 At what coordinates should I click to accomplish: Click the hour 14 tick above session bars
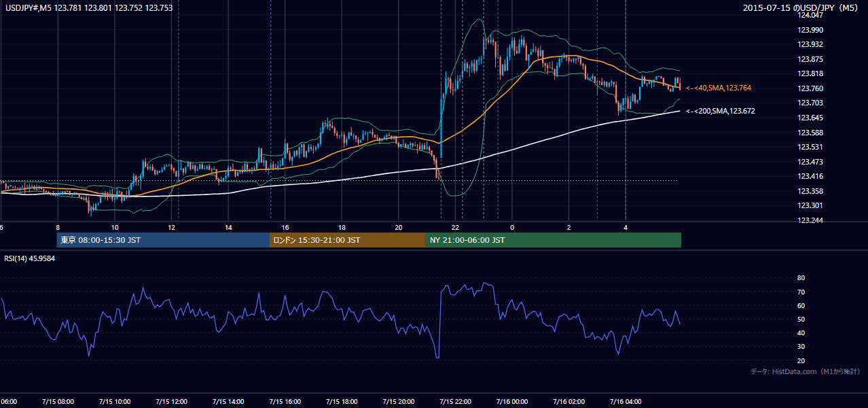pos(228,227)
